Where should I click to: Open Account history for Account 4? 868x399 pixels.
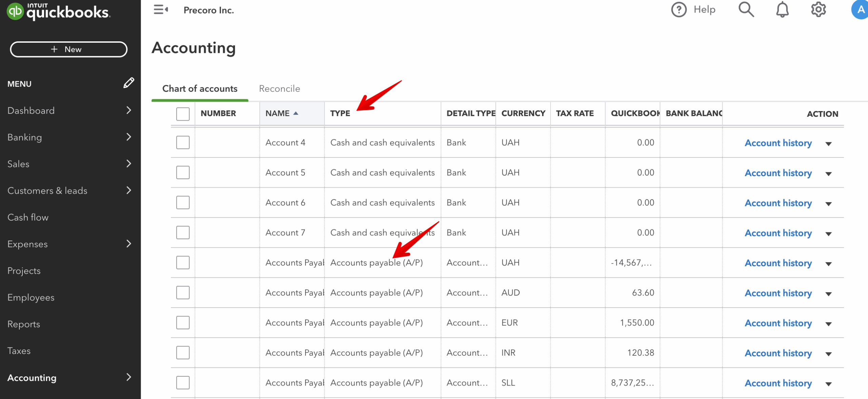tap(778, 143)
